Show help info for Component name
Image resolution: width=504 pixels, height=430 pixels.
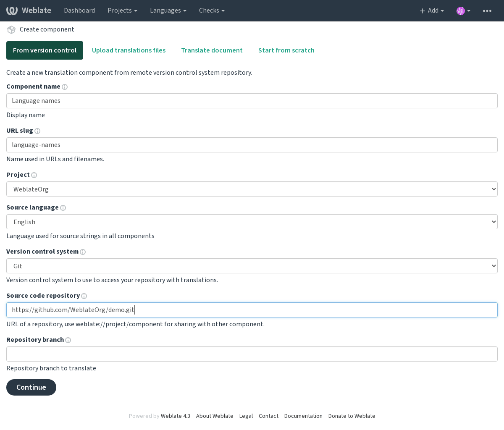[65, 87]
